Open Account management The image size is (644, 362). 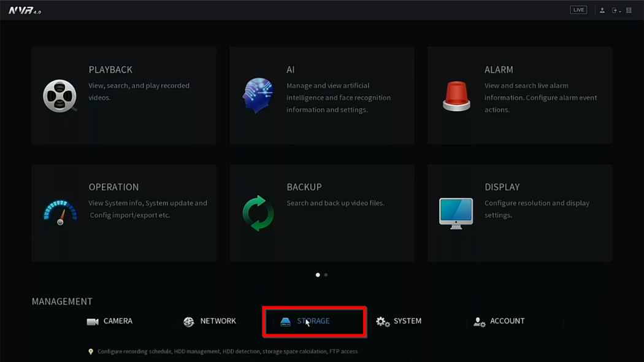tap(499, 322)
